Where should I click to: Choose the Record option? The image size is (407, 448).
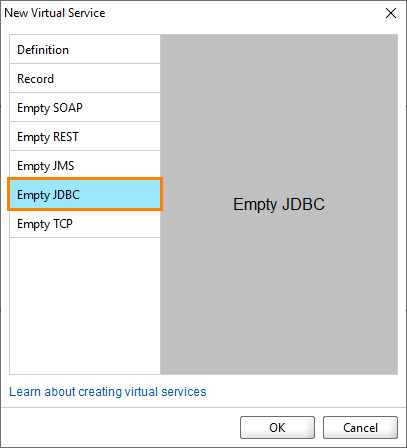pos(85,78)
